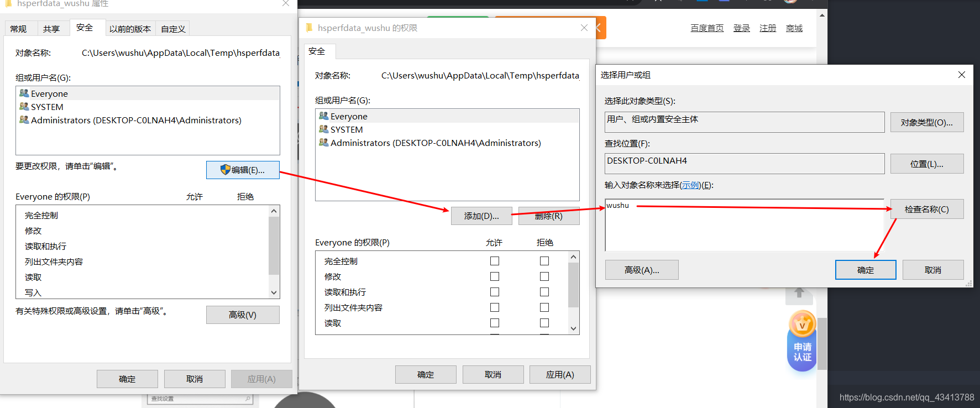Tick Allow checkbox for 完全控制
The image size is (980, 408).
(495, 261)
